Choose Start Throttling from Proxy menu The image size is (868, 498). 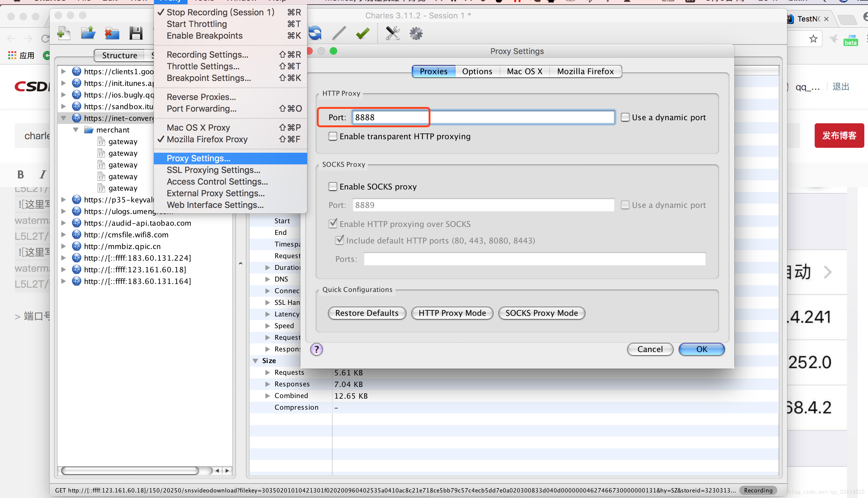(x=230, y=24)
